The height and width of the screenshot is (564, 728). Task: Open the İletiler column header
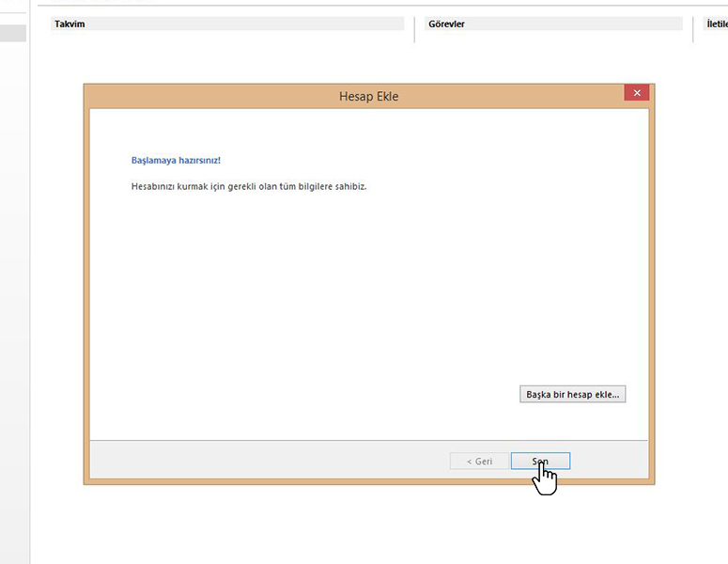click(716, 23)
